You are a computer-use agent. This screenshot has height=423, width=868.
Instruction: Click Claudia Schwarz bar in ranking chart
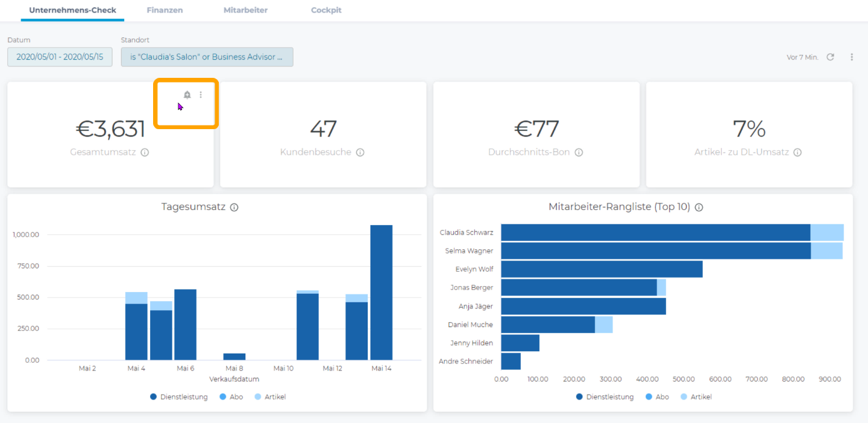655,232
